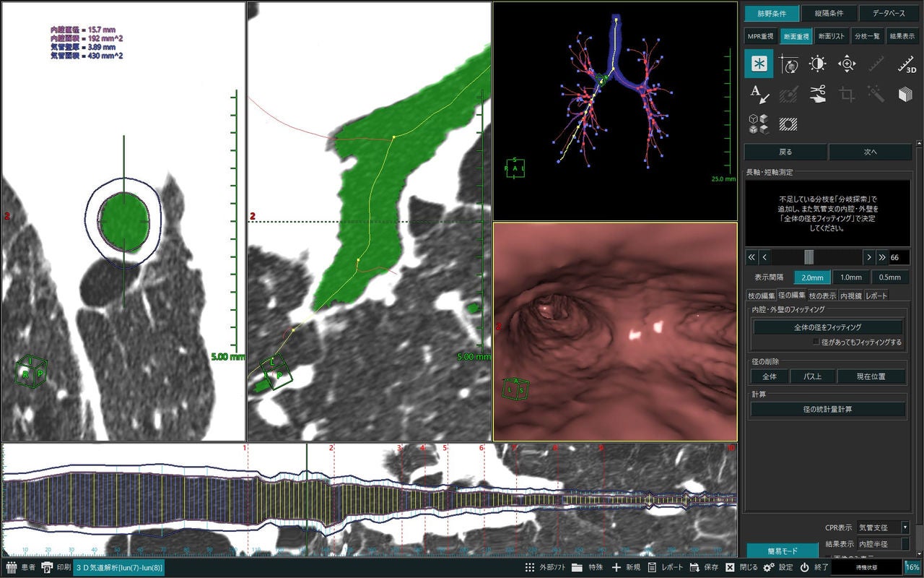The width and height of the screenshot is (924, 578).
Task: Select the scissors cut tool icon
Action: tap(817, 94)
